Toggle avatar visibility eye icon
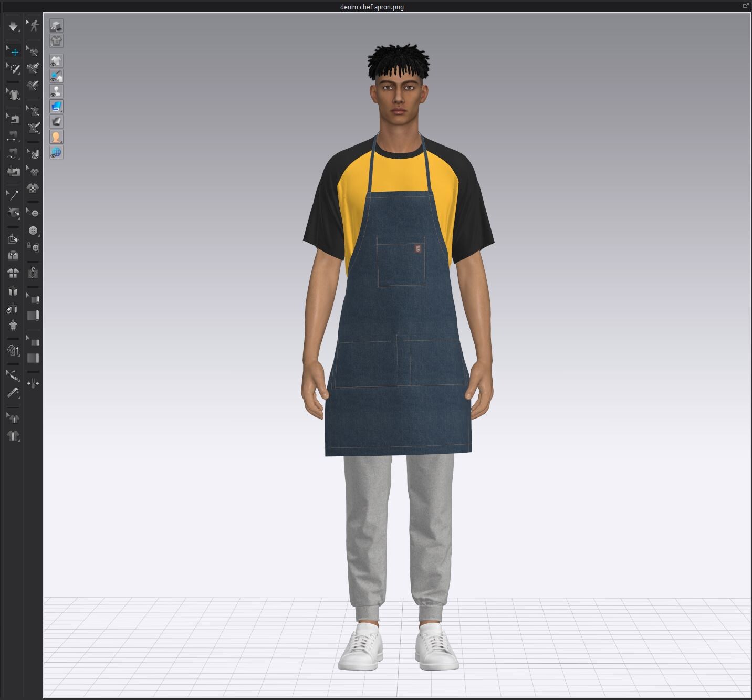Image resolution: width=752 pixels, height=700 pixels. coord(56,91)
